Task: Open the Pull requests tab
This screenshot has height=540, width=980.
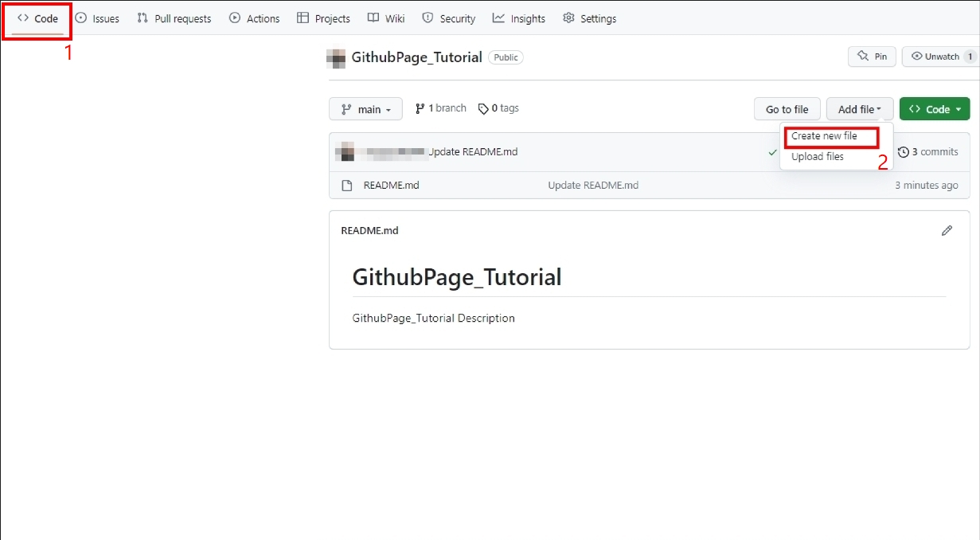Action: click(x=174, y=18)
